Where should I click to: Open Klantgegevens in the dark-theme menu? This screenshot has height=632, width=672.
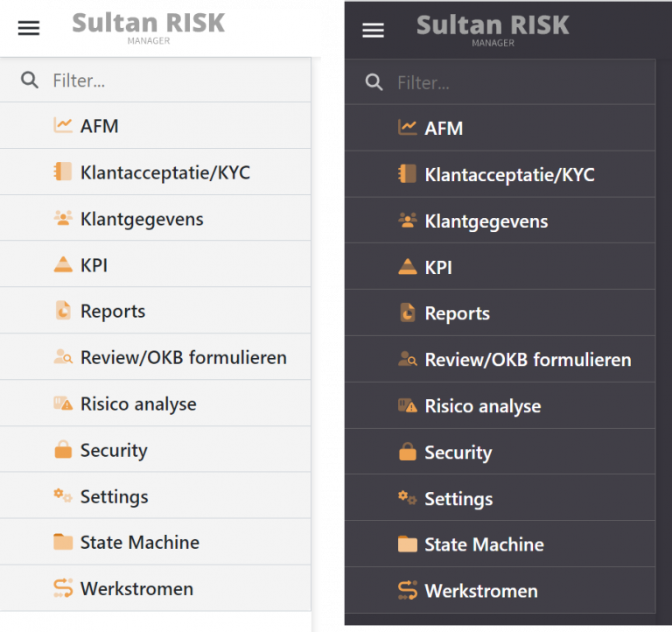tap(486, 221)
